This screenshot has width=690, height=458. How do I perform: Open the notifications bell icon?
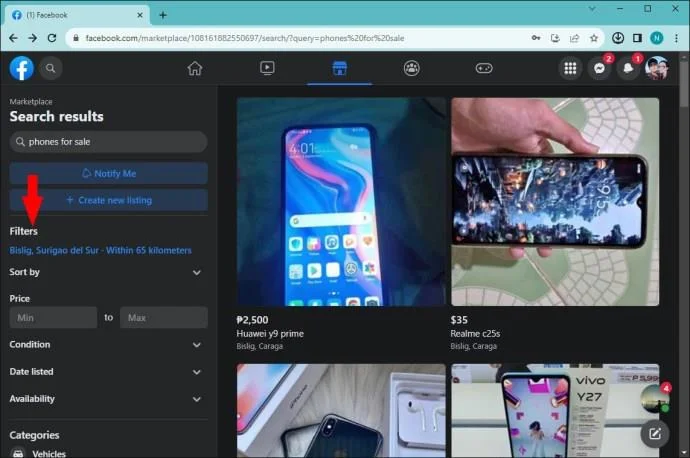[x=628, y=68]
